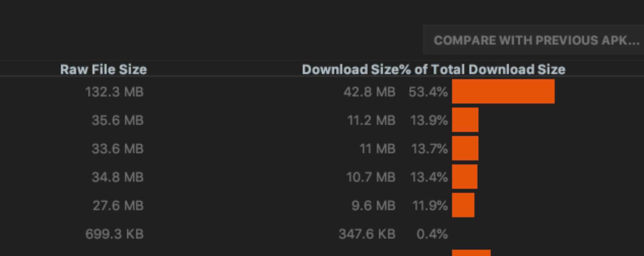644x256 pixels.
Task: Click the 42.8 MB download size value
Action: pos(369,92)
